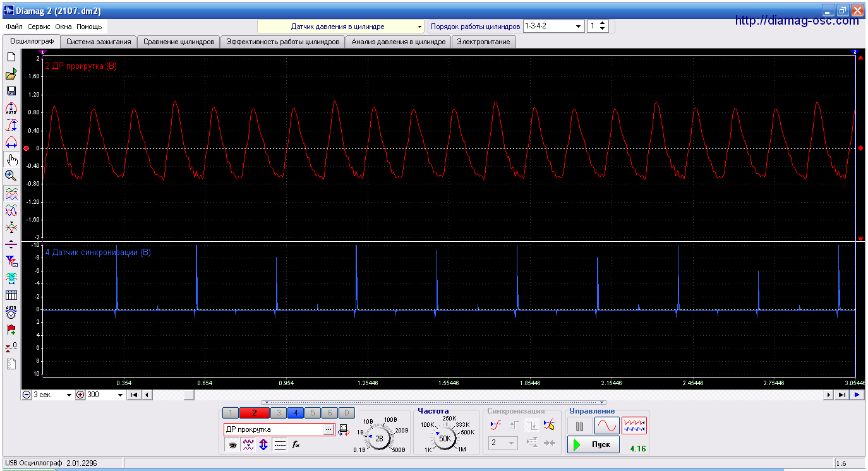Screen dimensions: 868x471
Task: Toggle channel 3 button
Action: pos(278,413)
